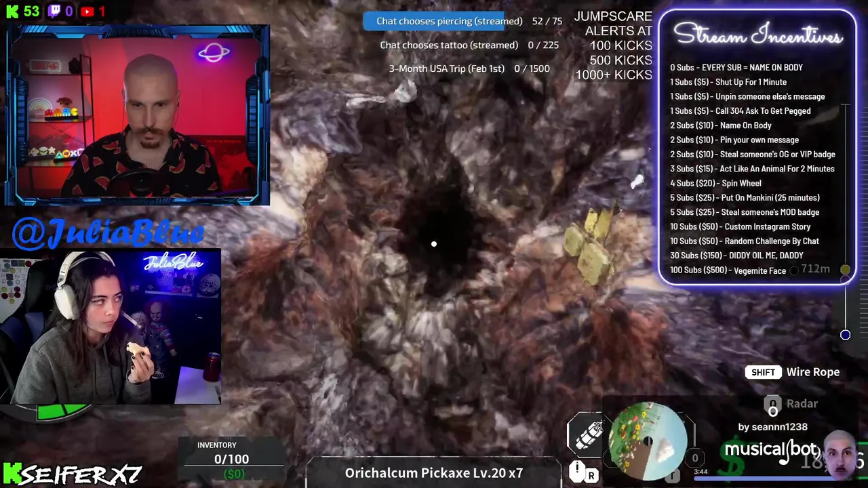
Task: Click the SeiferX7 name text
Action: [81, 474]
